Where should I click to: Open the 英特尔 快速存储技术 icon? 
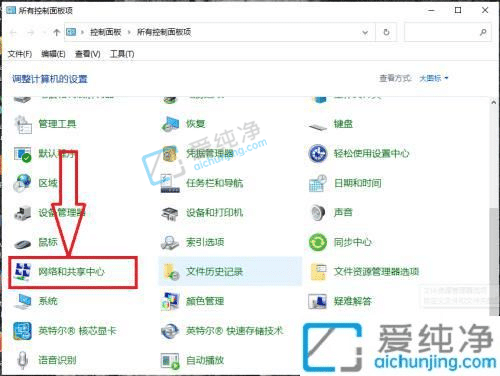click(x=170, y=331)
